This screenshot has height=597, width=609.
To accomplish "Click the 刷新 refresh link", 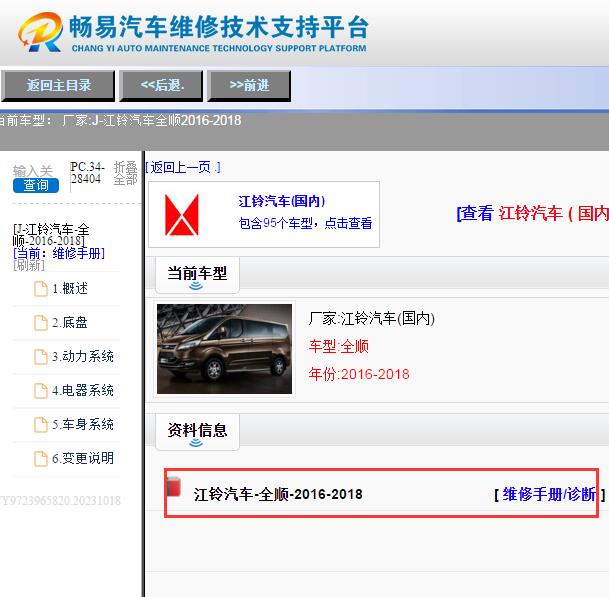I will coord(29,266).
